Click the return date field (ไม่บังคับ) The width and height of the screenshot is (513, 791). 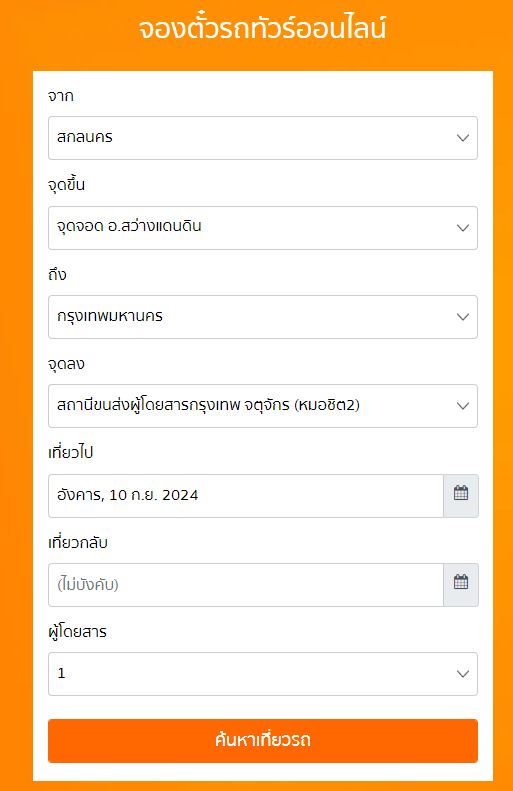coord(246,585)
